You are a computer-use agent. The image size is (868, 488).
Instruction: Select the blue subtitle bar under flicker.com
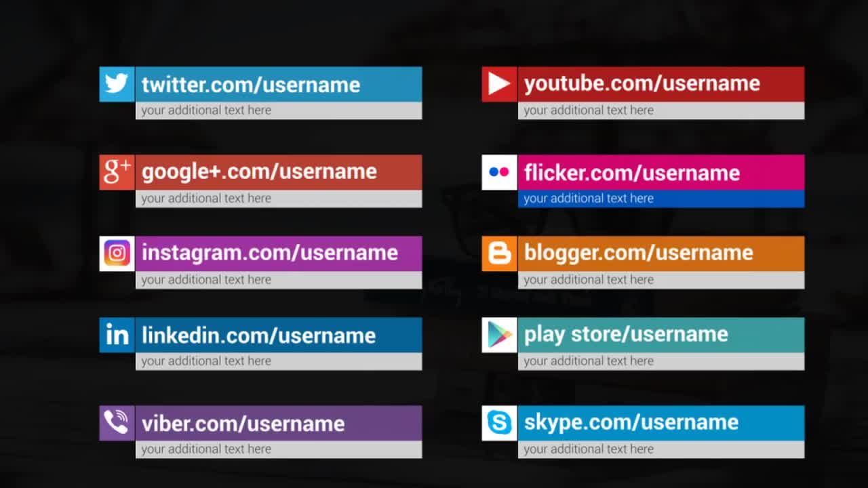tap(660, 199)
